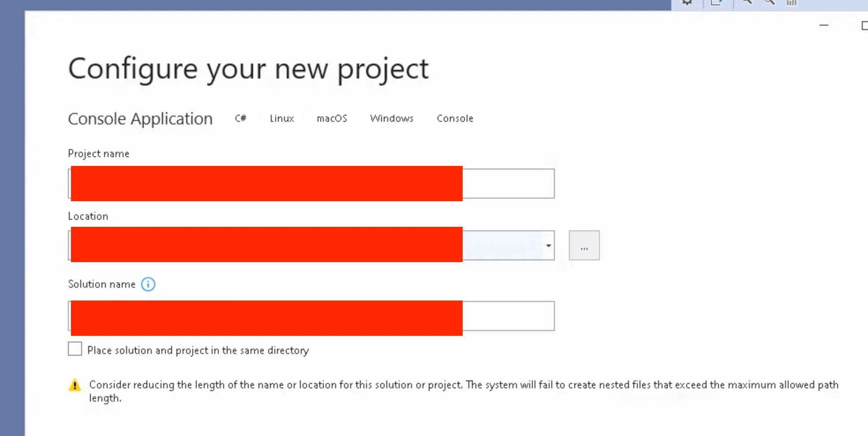Click the Windows tag label

(x=392, y=118)
